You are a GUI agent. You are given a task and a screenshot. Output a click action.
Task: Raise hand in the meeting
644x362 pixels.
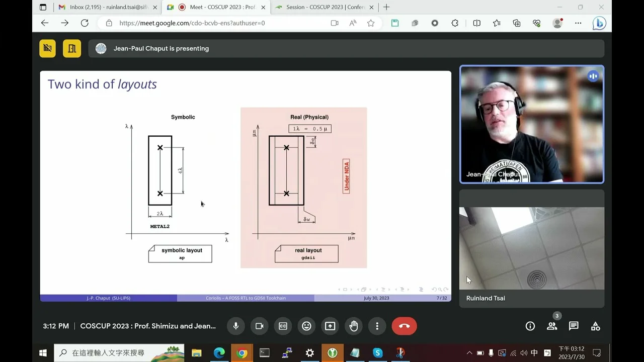[x=354, y=326]
